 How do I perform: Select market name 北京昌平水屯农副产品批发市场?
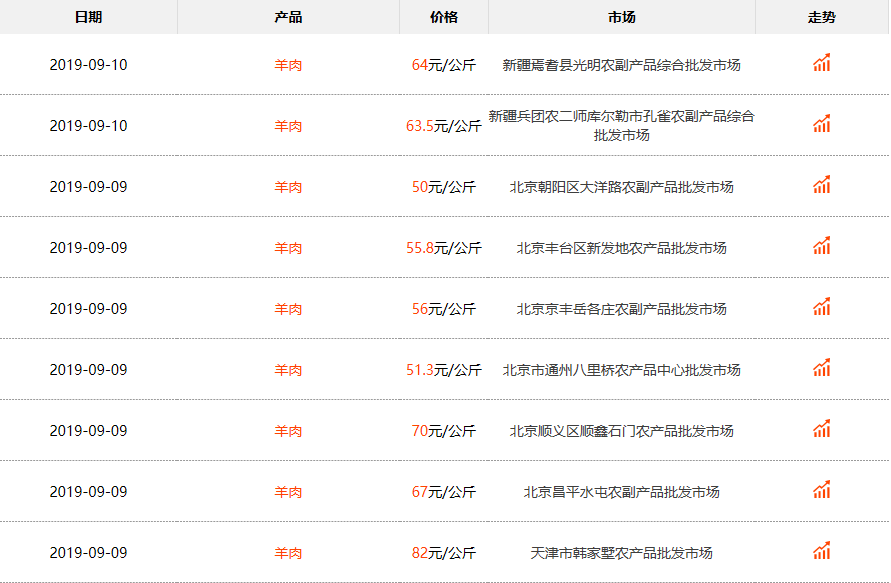tap(622, 492)
